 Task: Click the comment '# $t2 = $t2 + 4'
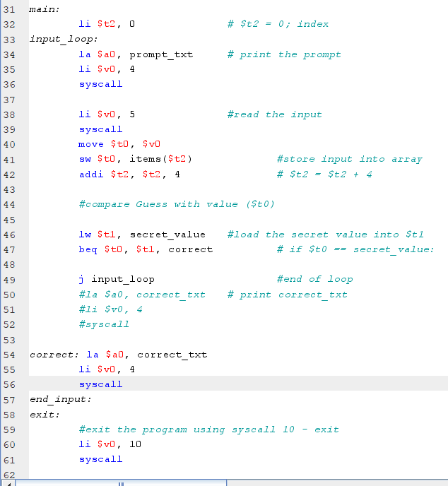(x=324, y=174)
